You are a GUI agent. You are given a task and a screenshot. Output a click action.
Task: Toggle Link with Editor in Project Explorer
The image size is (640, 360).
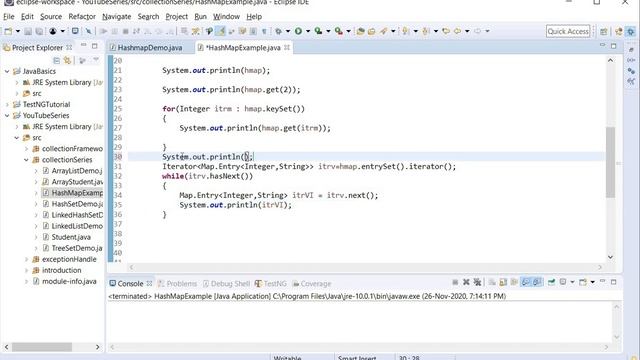pos(67,61)
